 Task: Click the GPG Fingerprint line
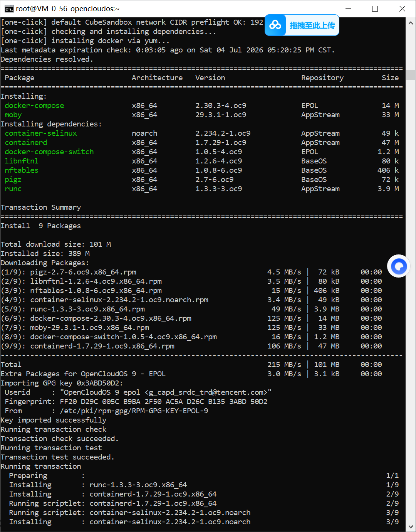click(x=136, y=402)
